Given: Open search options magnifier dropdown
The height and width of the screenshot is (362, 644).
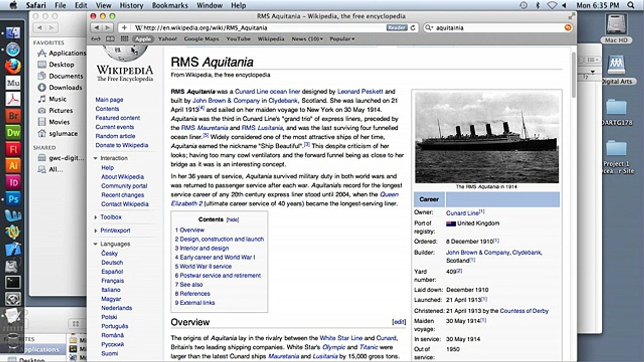Looking at the screenshot, I should 429,28.
